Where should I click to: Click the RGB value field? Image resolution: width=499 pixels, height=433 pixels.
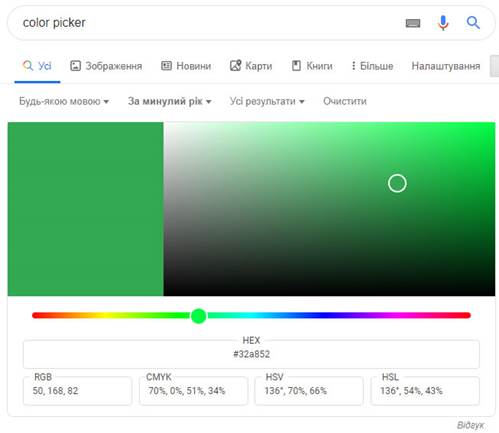[77, 390]
